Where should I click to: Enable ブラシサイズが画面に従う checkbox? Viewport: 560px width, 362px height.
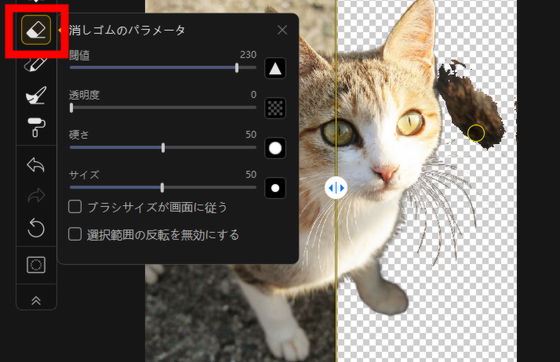click(x=75, y=207)
